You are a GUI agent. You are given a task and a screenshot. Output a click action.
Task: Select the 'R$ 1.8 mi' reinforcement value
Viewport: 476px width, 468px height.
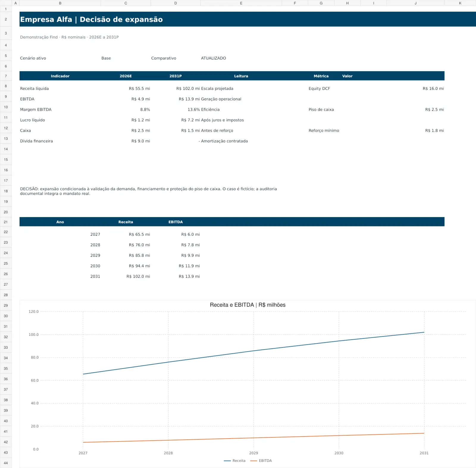(x=434, y=130)
